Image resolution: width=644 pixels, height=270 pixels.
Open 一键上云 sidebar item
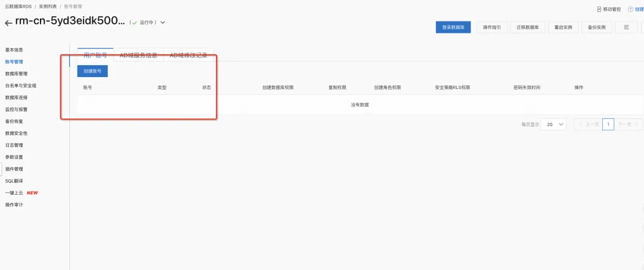tap(14, 192)
